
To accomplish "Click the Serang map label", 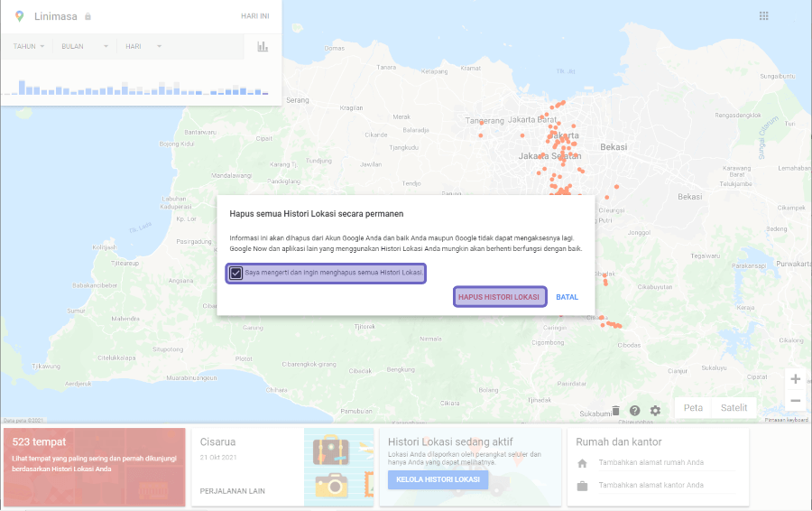I will tap(297, 100).
